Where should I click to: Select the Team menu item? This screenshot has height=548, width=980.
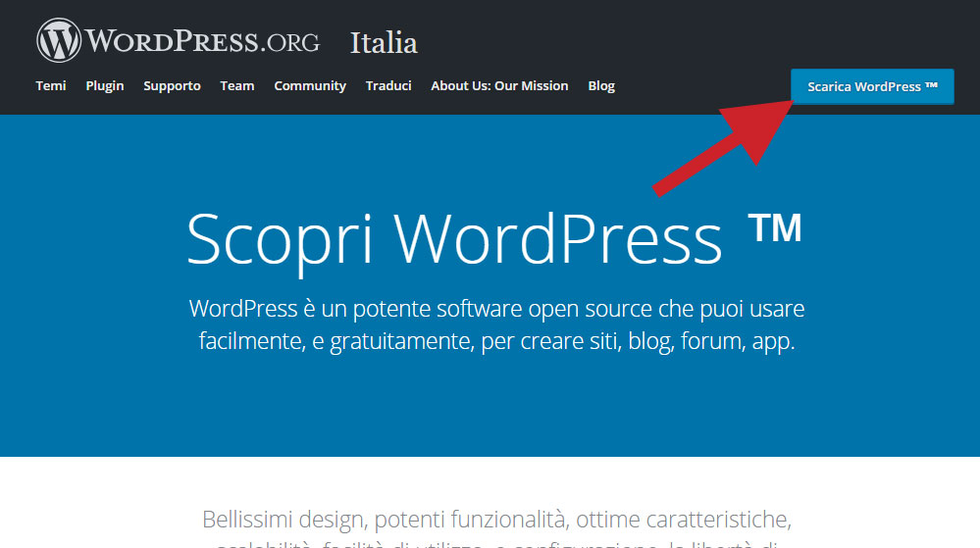pyautogui.click(x=236, y=85)
